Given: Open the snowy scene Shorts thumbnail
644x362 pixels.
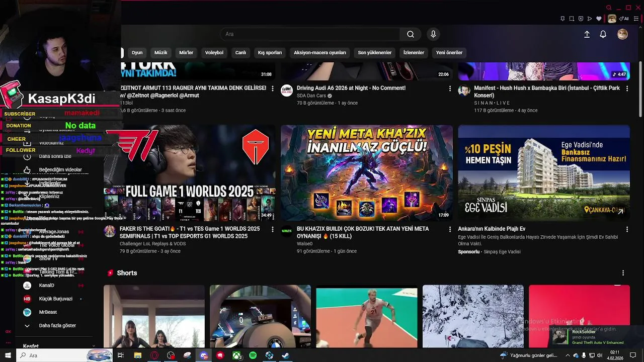Looking at the screenshot, I should click(x=473, y=316).
